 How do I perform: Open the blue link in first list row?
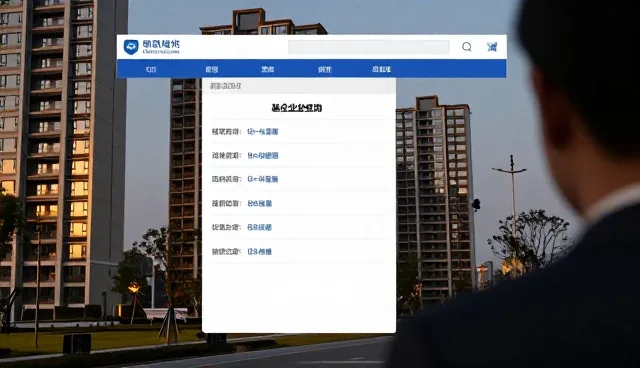pyautogui.click(x=262, y=132)
